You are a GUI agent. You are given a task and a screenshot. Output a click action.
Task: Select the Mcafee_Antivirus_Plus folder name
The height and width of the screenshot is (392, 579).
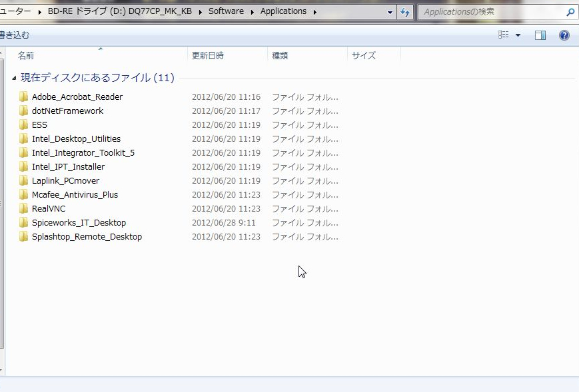tap(75, 195)
